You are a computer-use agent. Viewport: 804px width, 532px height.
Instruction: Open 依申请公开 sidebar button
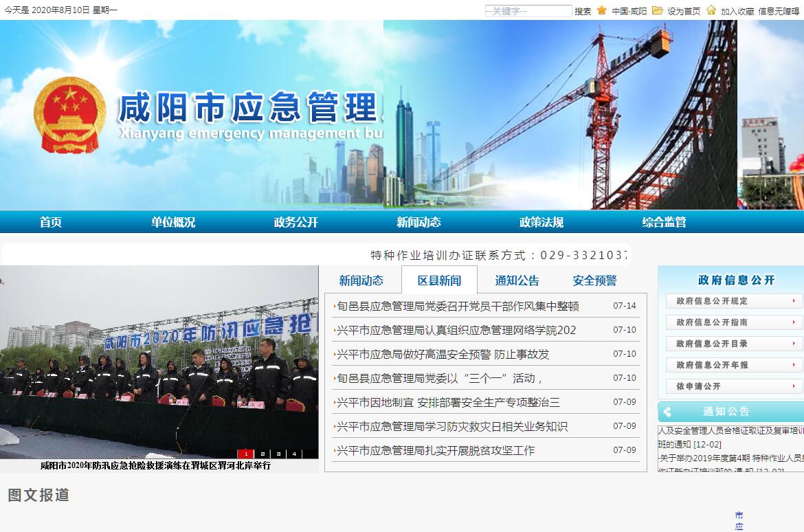(x=735, y=386)
